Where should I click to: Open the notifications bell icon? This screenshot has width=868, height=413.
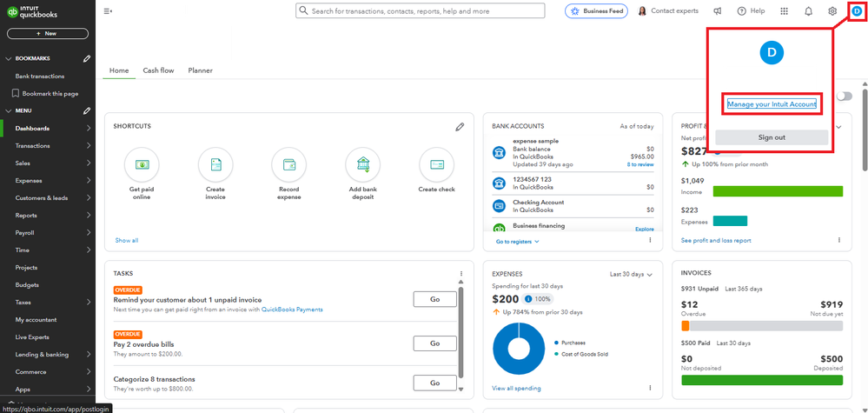pyautogui.click(x=809, y=11)
